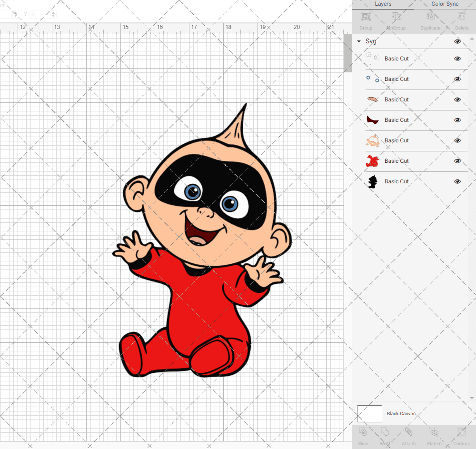Viewport: 476px width, 449px height.
Task: Click the Blank Canvas label
Action: coord(401,413)
